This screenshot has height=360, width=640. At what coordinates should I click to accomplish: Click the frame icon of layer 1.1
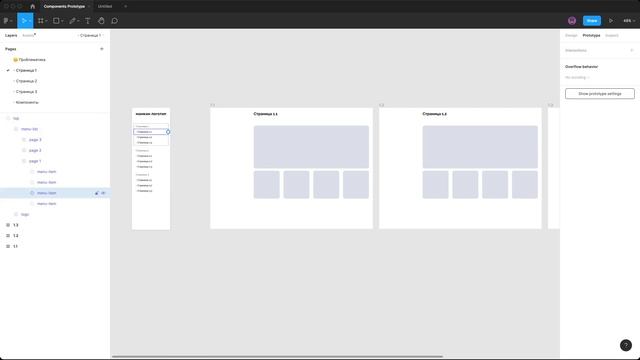(8, 246)
